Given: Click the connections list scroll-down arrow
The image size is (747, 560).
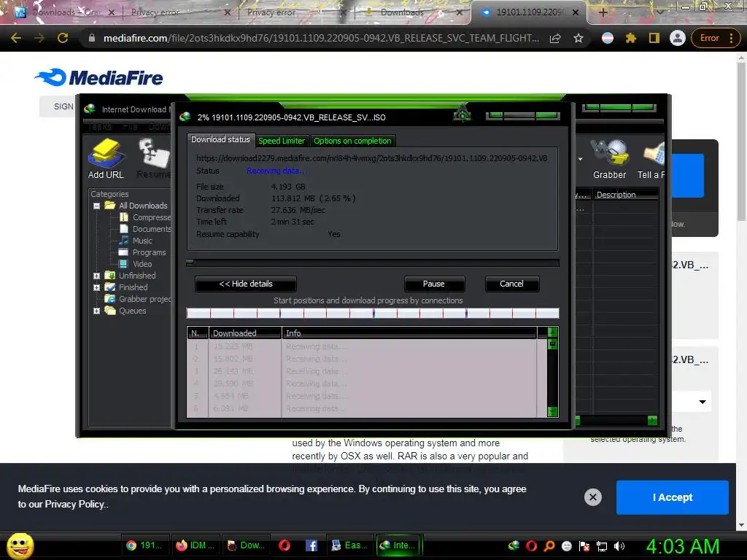Looking at the screenshot, I should coord(553,411).
